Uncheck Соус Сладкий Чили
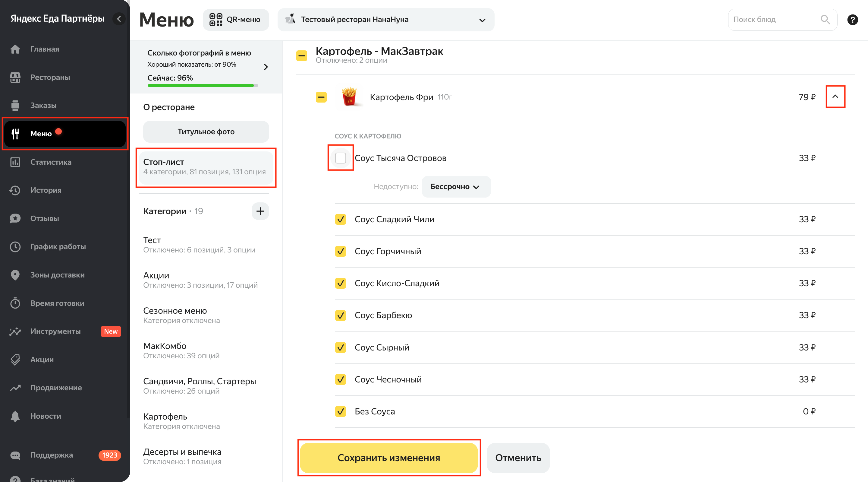Image resolution: width=868 pixels, height=482 pixels. [x=340, y=219]
